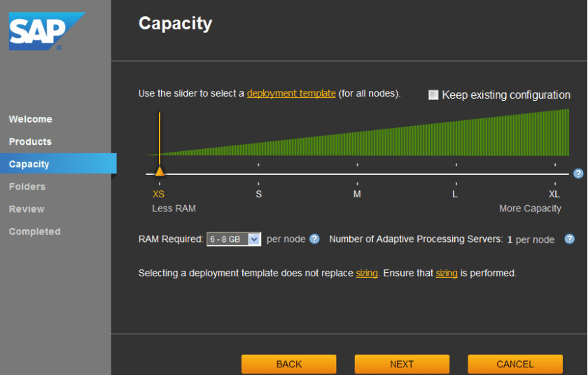Open the deployment template link
This screenshot has height=375, width=588.
(x=291, y=94)
